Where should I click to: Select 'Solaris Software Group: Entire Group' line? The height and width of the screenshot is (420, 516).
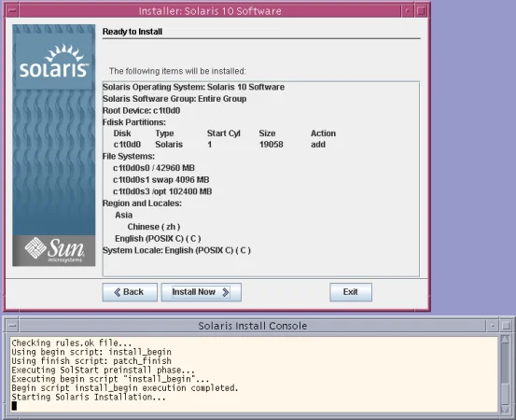point(174,99)
